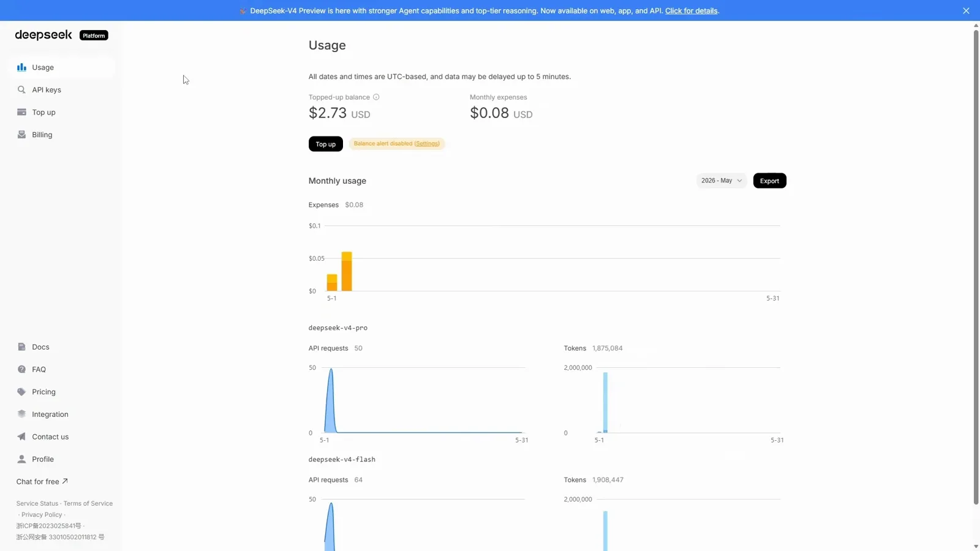Click the ICP license number link
Screen dimensions: 980x551
[x=48, y=526]
